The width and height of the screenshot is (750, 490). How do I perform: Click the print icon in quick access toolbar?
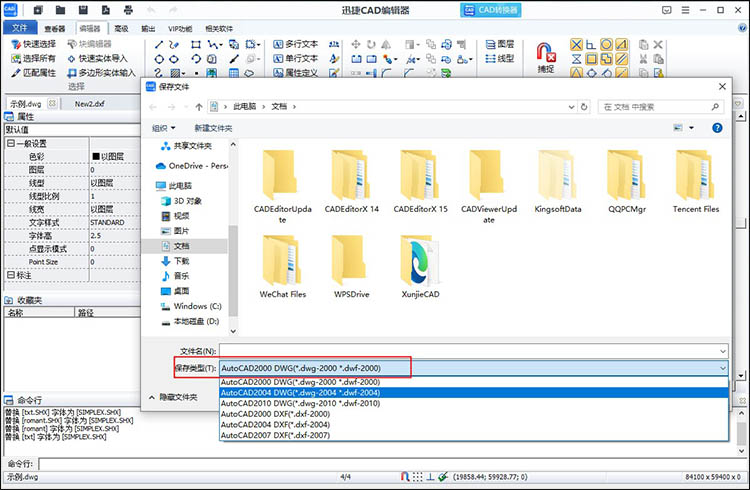click(128, 10)
